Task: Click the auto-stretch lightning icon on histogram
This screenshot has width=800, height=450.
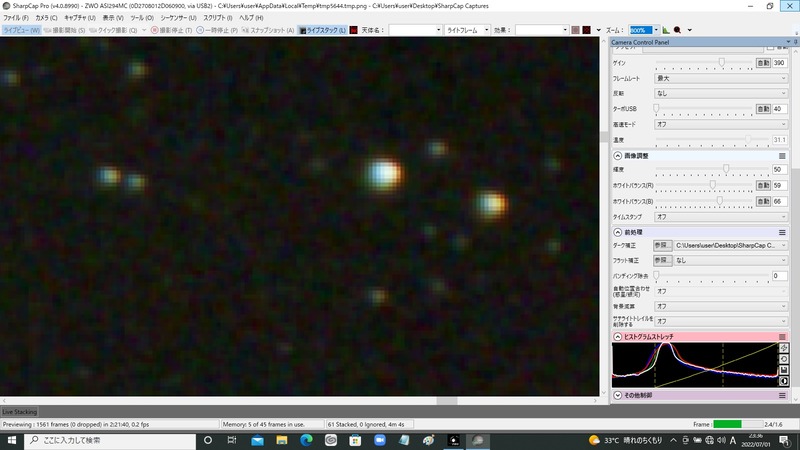Action: pyautogui.click(x=784, y=348)
